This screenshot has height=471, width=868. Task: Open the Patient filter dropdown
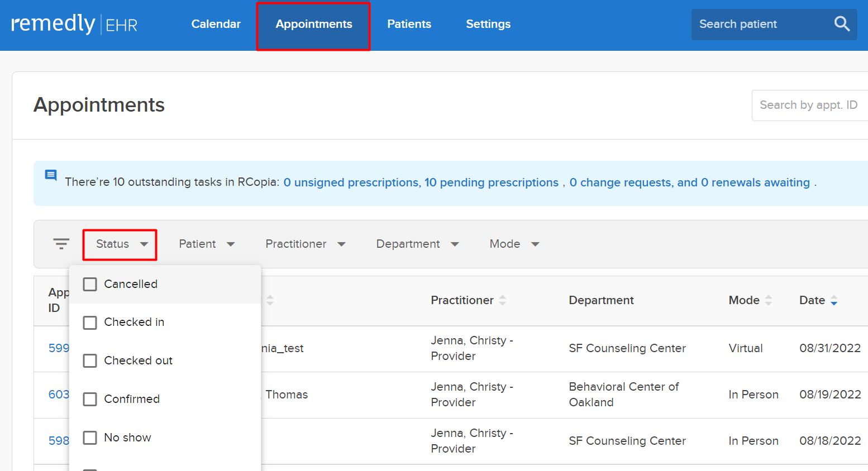[207, 244]
